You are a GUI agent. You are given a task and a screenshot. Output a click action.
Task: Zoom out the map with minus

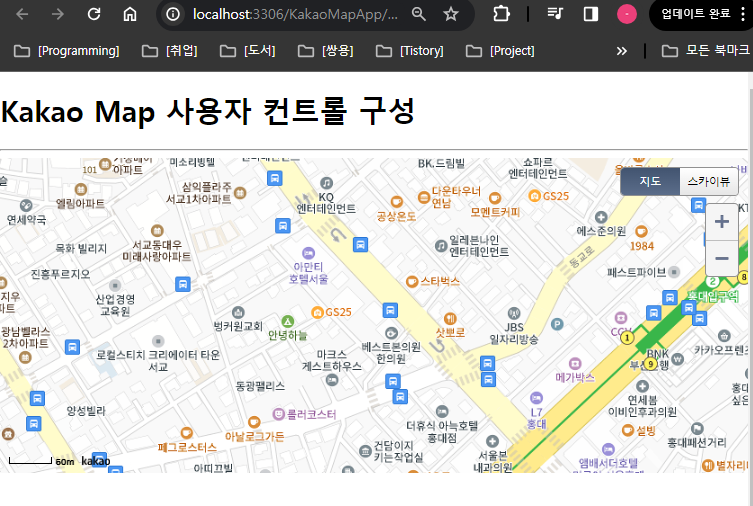tap(722, 258)
